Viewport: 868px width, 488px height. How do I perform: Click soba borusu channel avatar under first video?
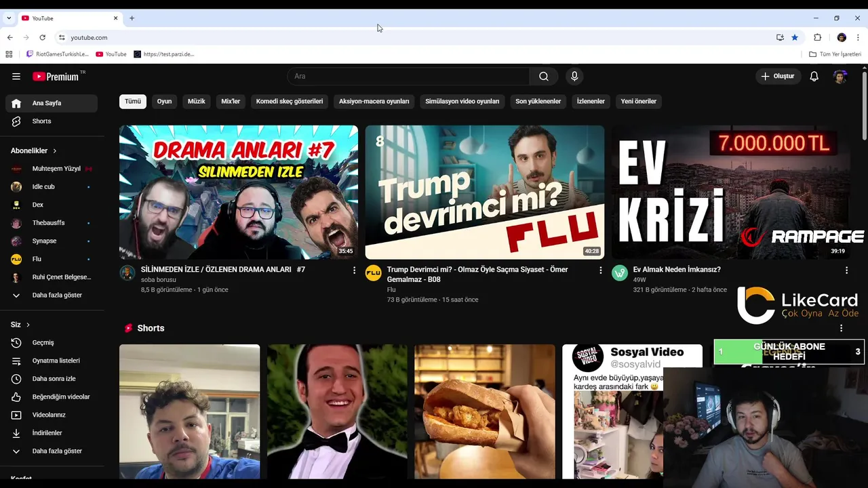127,273
